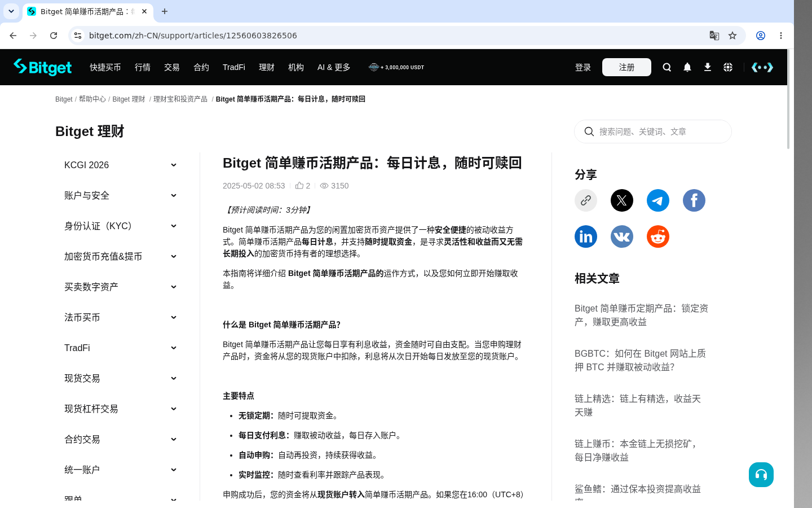This screenshot has width=812, height=508.
Task: Expand 合约交易 sidebar section
Action: click(x=121, y=439)
